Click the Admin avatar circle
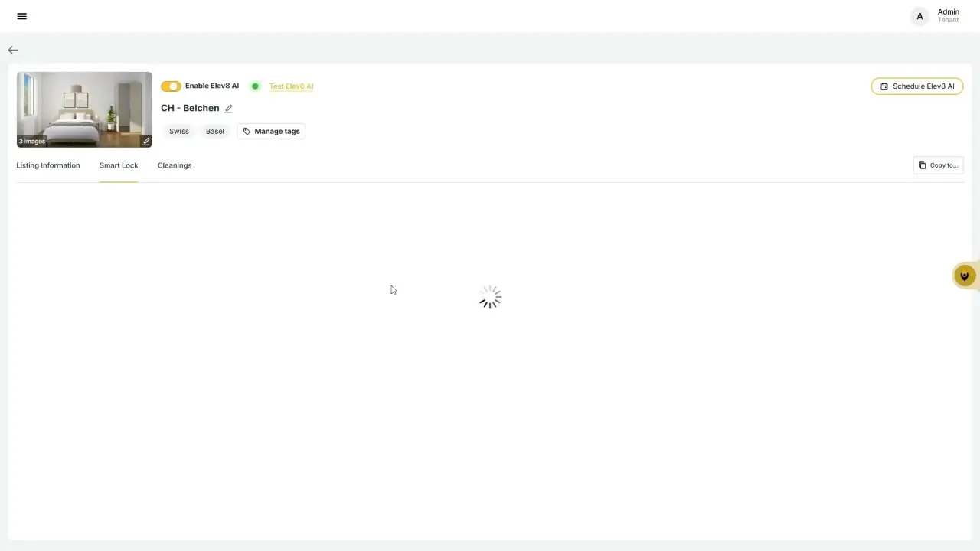 click(920, 16)
